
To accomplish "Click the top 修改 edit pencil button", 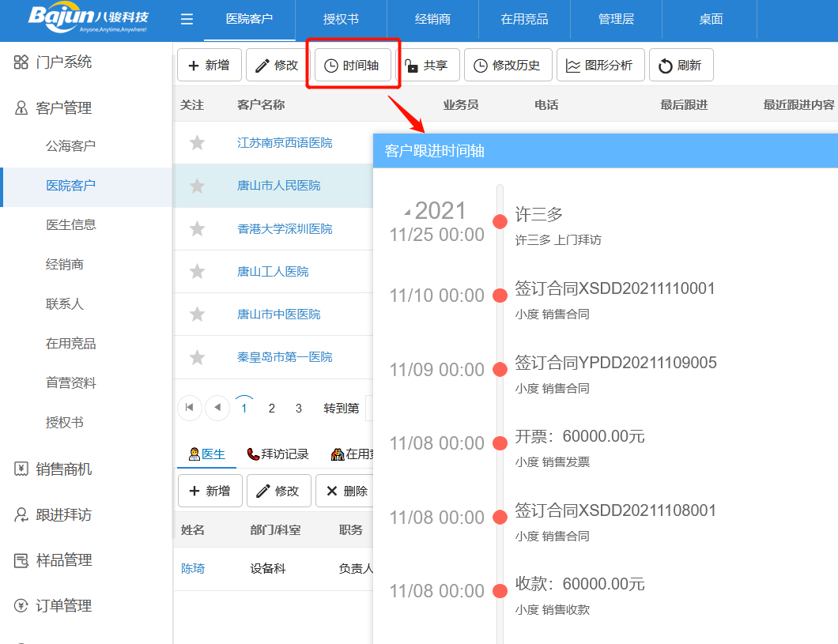I will pyautogui.click(x=277, y=66).
